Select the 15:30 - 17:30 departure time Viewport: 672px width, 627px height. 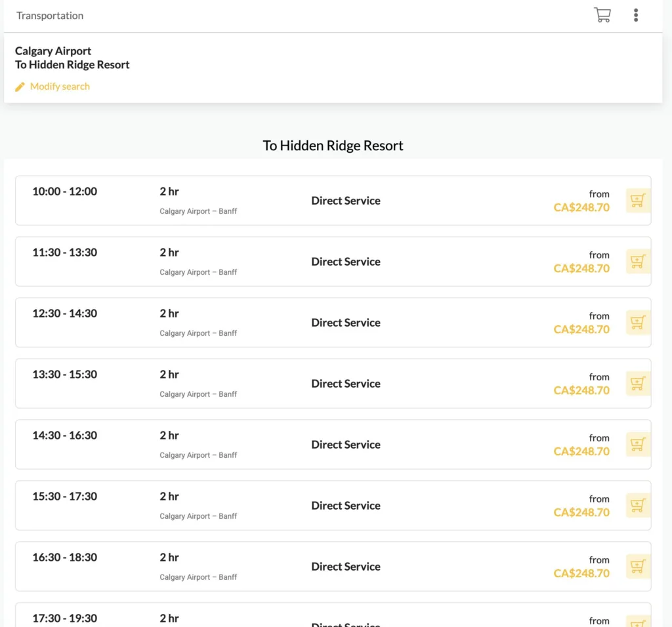coord(65,496)
